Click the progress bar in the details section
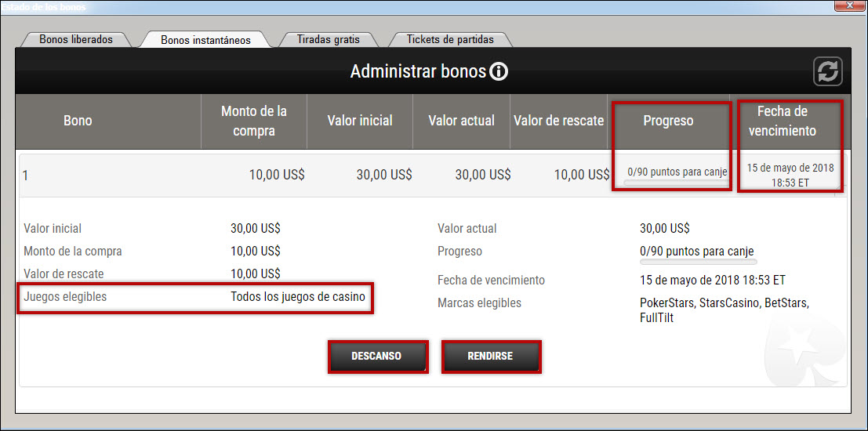The height and width of the screenshot is (431, 868). click(x=698, y=262)
